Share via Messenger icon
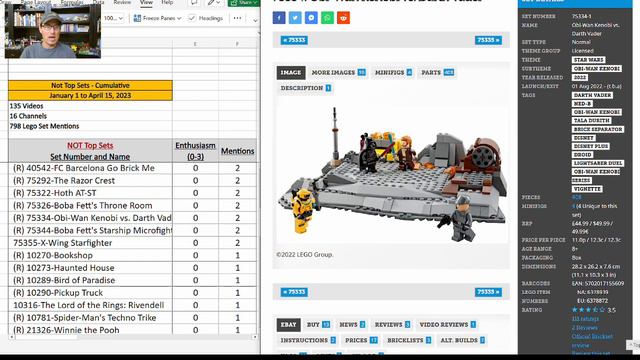Screen dimensions: 640x360 point(311,18)
